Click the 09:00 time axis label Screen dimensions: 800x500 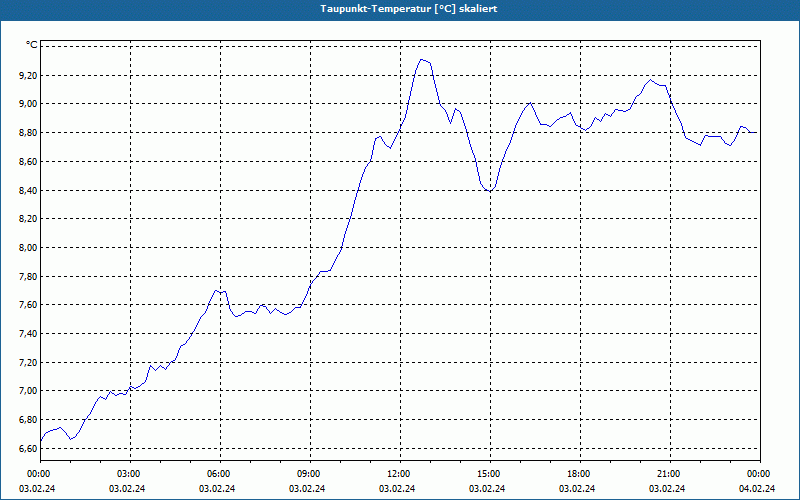point(310,474)
